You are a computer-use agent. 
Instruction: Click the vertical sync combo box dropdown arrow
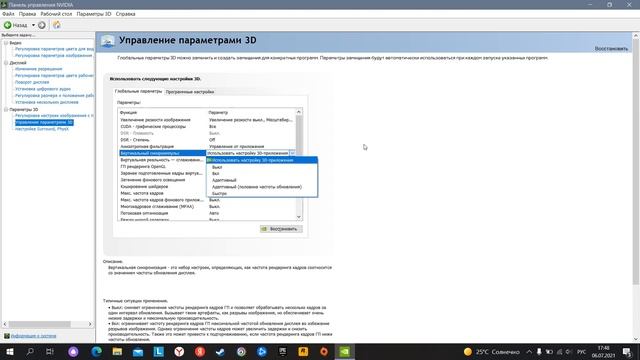(292, 153)
